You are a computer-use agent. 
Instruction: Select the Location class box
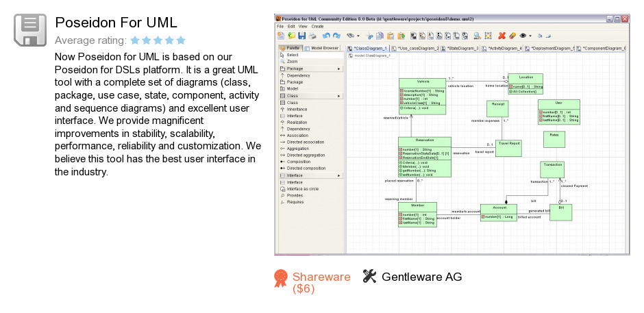tap(525, 84)
